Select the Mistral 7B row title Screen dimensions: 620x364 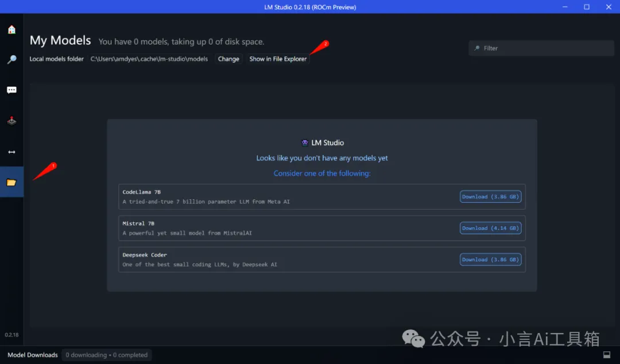138,223
